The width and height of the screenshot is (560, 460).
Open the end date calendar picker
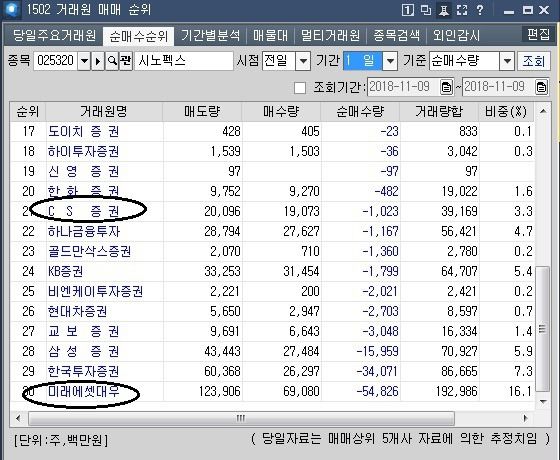(x=541, y=87)
